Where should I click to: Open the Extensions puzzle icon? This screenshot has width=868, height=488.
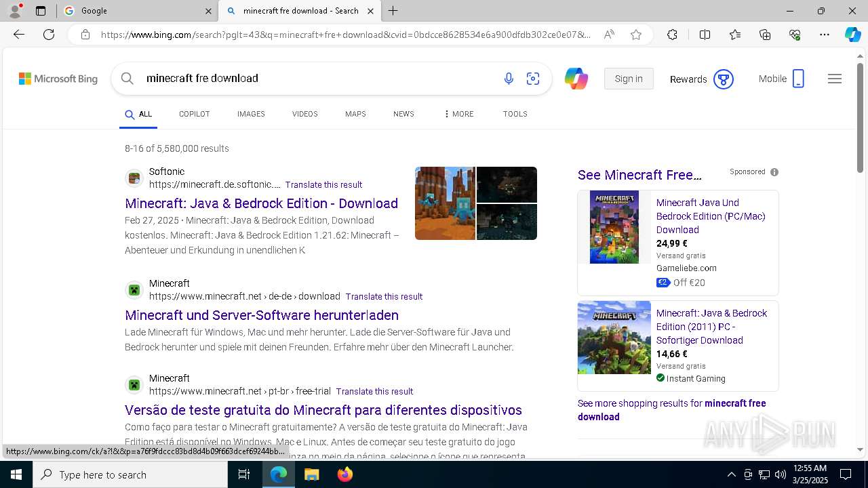672,35
